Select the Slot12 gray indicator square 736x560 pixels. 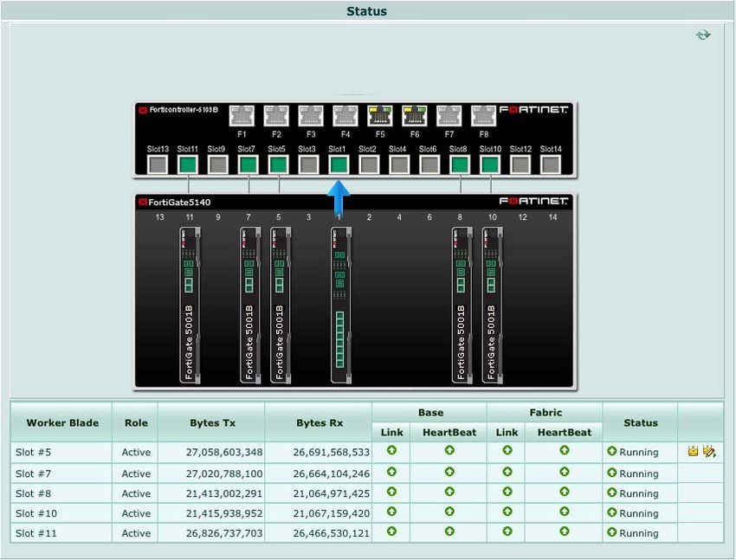point(520,164)
